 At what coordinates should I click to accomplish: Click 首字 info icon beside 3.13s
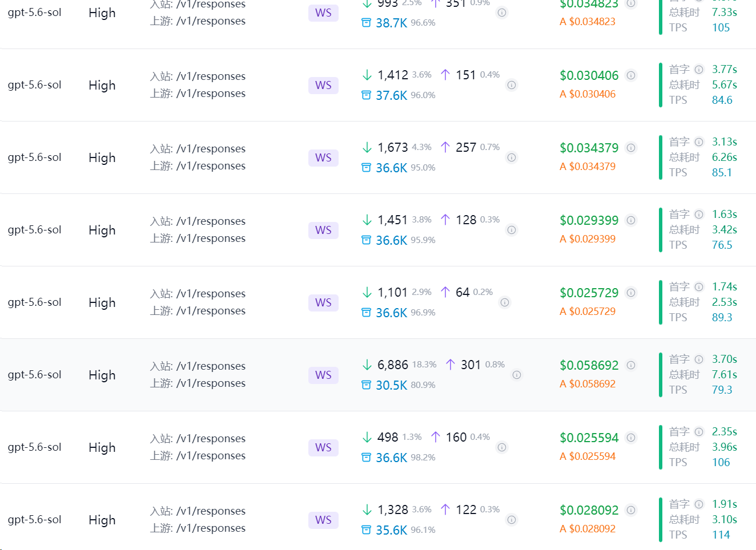point(699,142)
